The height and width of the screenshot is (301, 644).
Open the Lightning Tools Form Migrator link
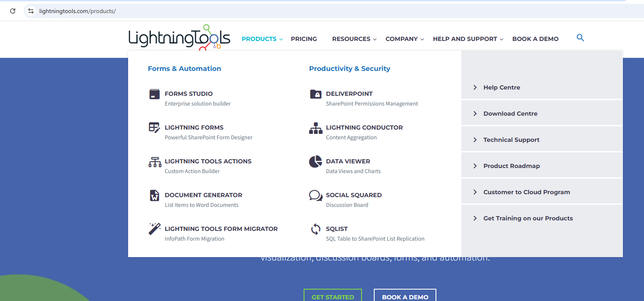pyautogui.click(x=221, y=229)
